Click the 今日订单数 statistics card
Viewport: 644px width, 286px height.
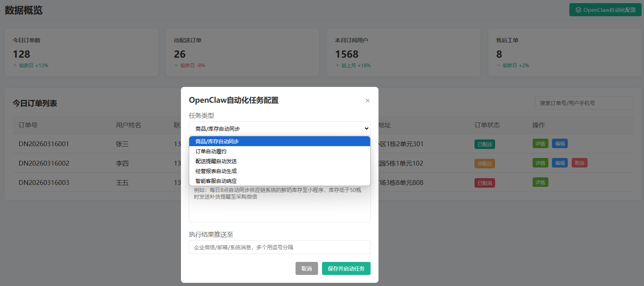[81, 52]
